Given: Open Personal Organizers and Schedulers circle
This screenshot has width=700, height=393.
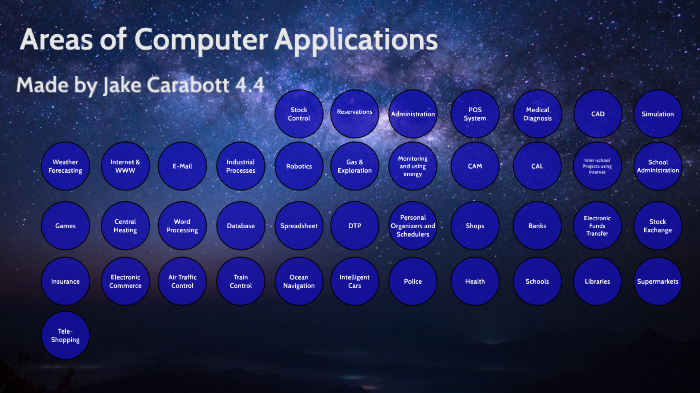Looking at the screenshot, I should pos(413,226).
